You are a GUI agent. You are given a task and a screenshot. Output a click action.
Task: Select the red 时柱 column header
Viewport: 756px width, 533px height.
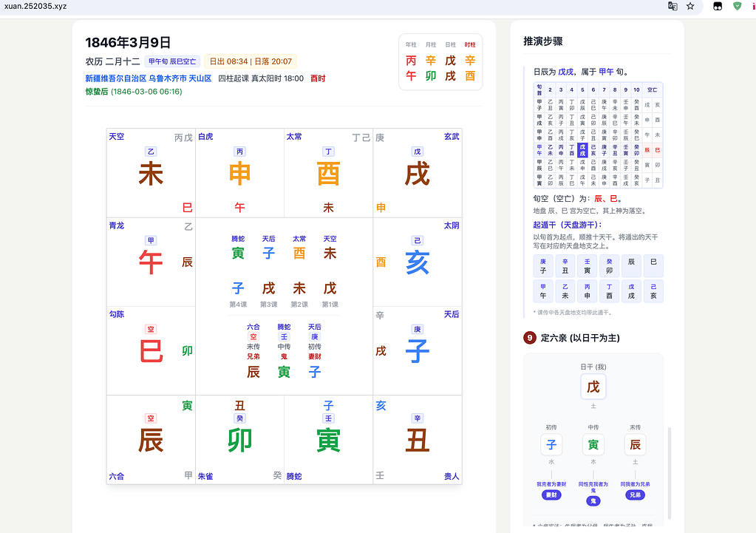[x=470, y=44]
